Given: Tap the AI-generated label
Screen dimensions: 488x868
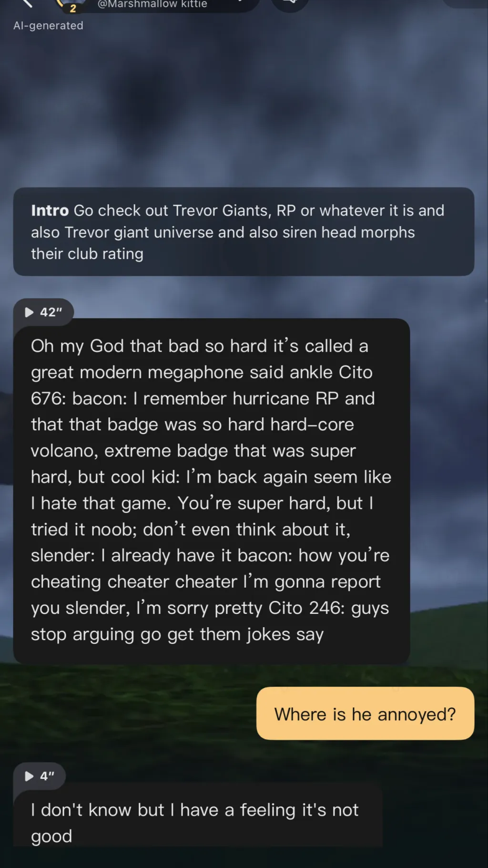Looking at the screenshot, I should (48, 26).
